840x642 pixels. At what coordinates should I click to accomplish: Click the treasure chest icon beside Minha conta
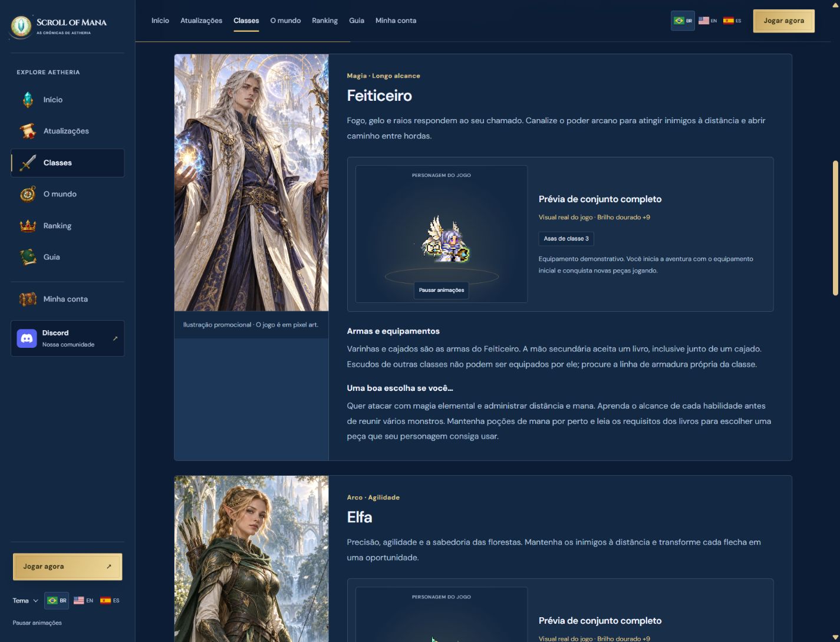(x=28, y=299)
